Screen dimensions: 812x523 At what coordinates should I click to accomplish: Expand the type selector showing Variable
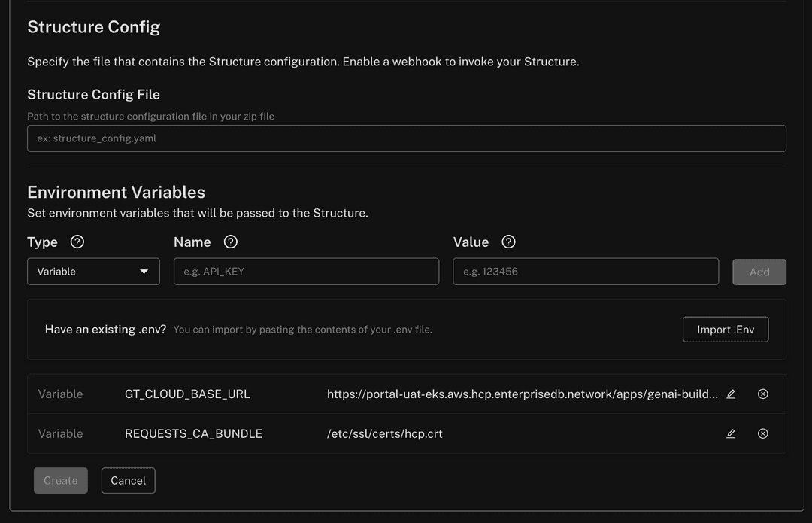tap(93, 272)
